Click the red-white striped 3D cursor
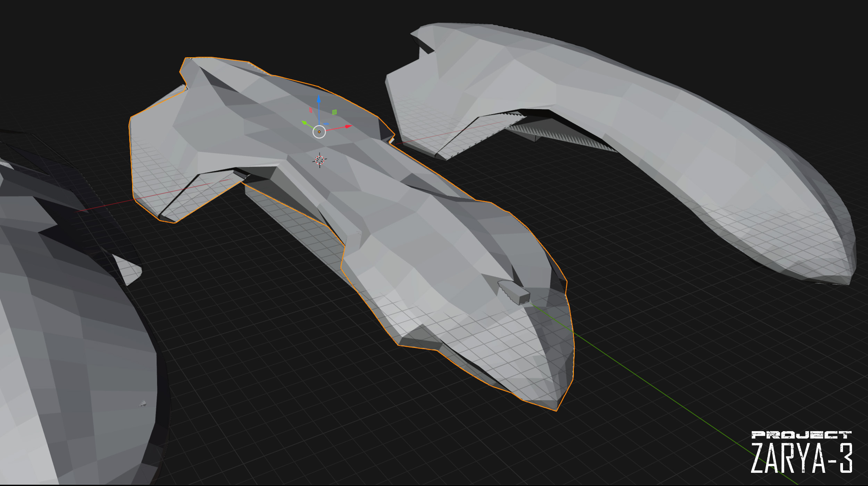 coord(319,160)
